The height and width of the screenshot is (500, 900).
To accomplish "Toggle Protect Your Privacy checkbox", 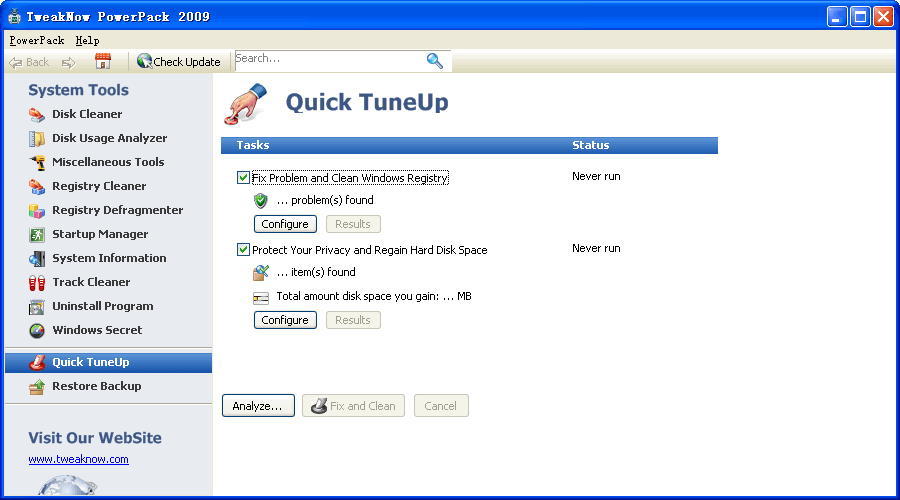I will click(243, 249).
